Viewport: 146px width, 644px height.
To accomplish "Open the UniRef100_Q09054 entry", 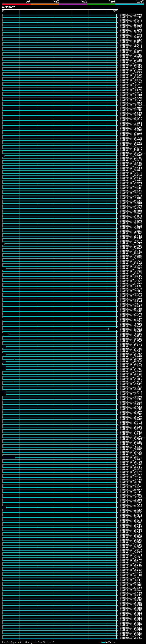I will 131,314.
